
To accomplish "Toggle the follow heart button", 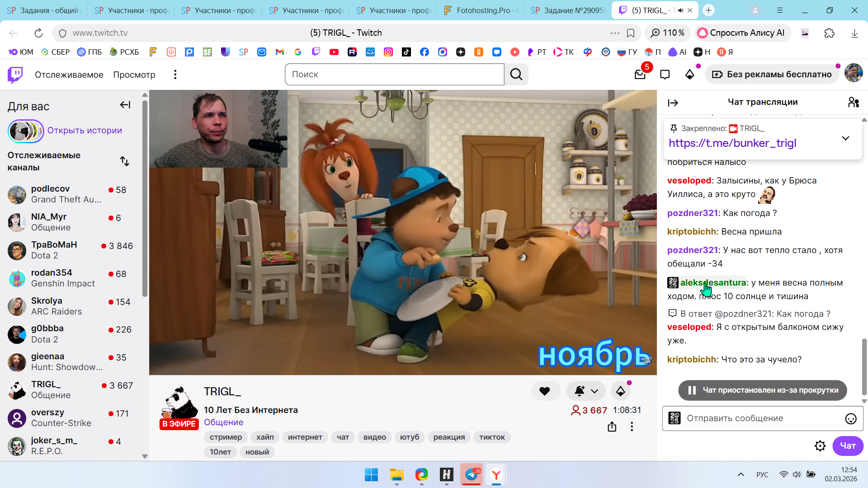I will [x=545, y=391].
